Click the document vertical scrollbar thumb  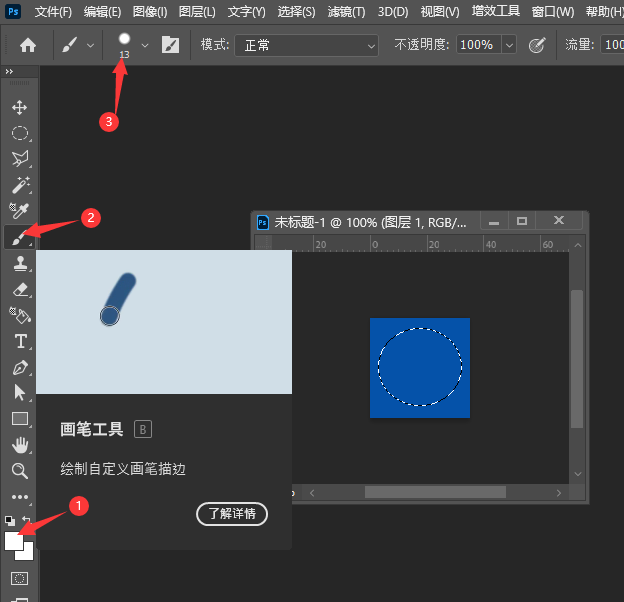tap(577, 359)
